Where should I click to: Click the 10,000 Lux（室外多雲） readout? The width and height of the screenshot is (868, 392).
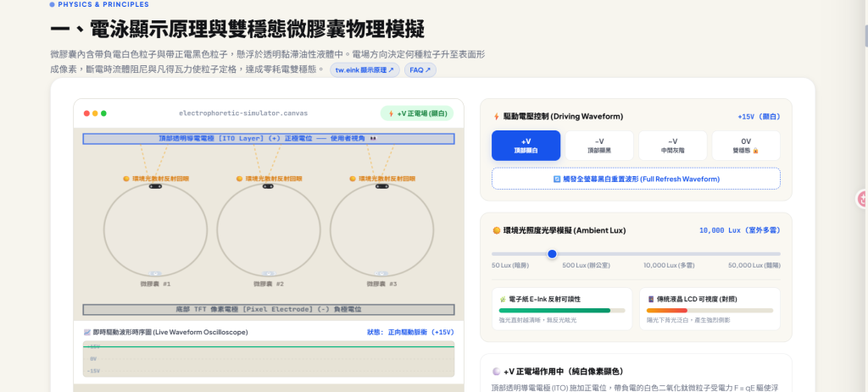point(740,230)
